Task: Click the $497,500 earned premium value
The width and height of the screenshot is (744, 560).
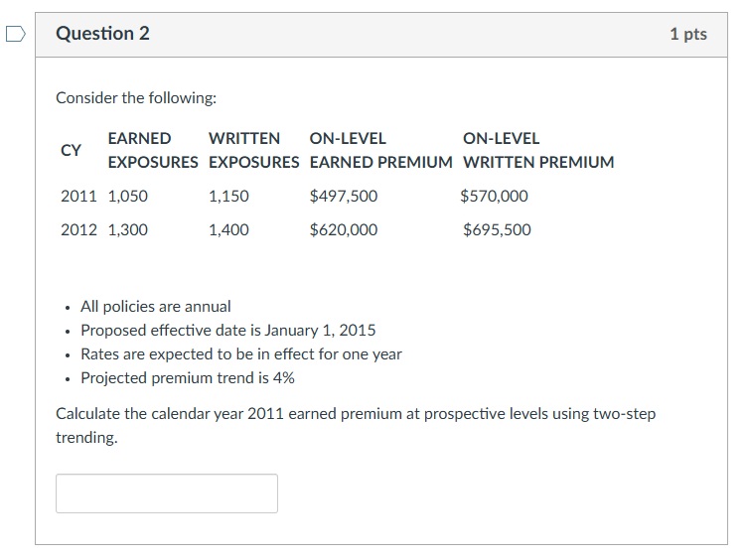Action: [x=344, y=197]
